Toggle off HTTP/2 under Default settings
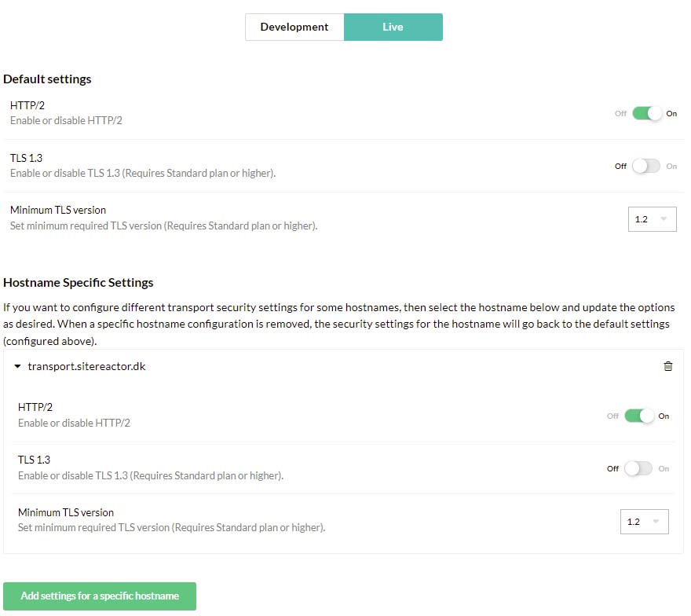 pos(646,113)
